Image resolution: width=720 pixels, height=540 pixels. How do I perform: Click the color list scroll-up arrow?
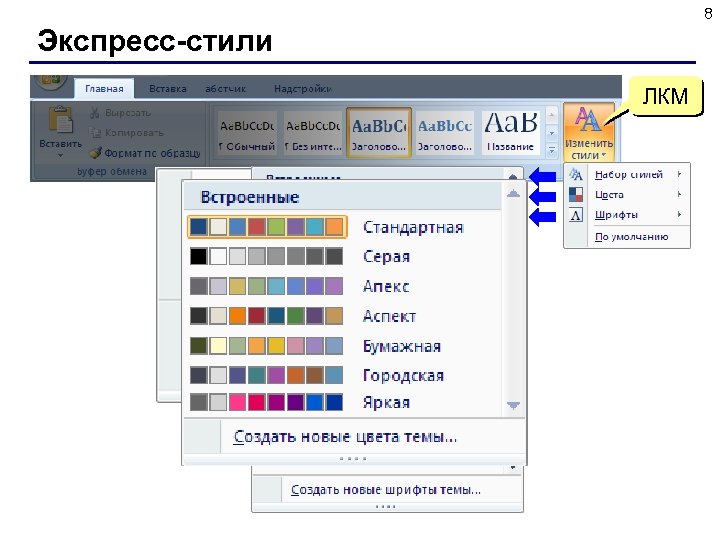click(x=513, y=194)
